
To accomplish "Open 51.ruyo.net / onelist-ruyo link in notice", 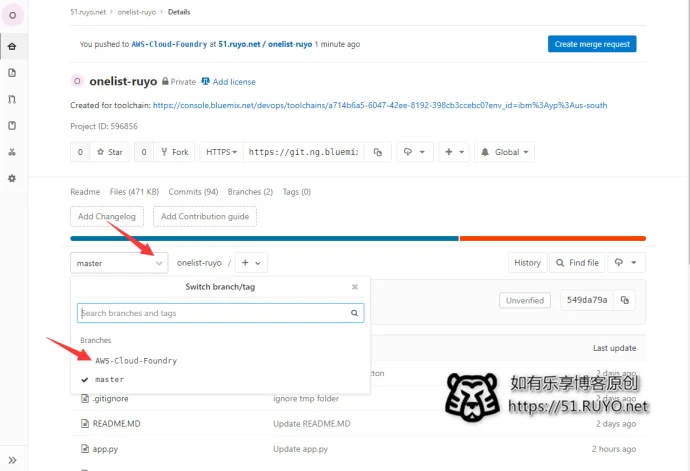I will click(x=265, y=44).
